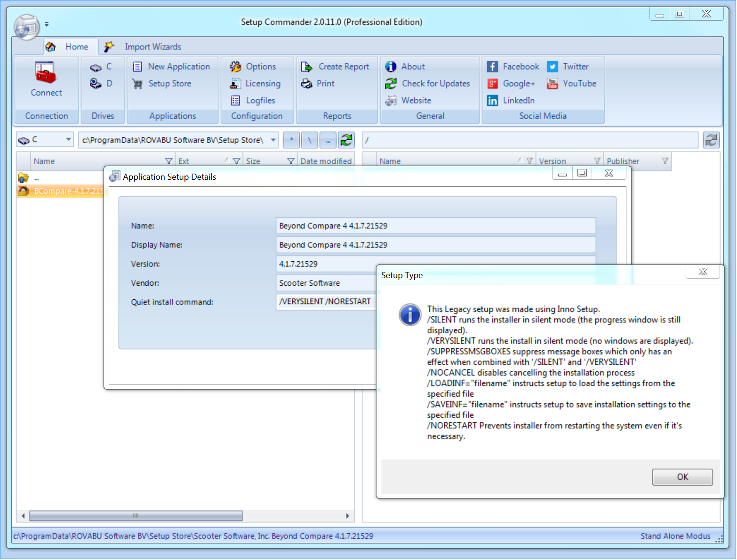Click the application orb menu button

point(26,27)
